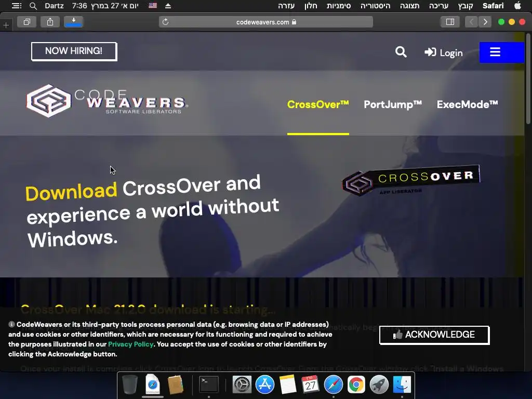This screenshot has height=399, width=532.
Task: Open the חלון menu
Action: pos(311,6)
